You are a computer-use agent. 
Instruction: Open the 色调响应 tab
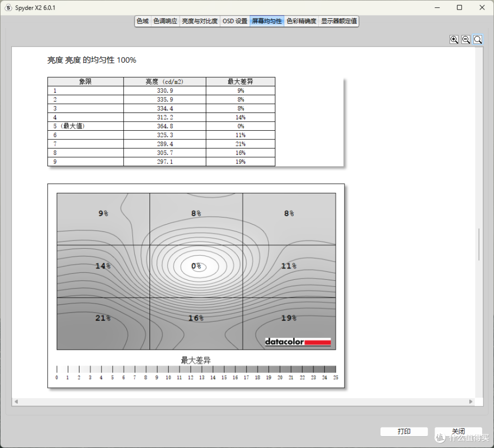[165, 21]
